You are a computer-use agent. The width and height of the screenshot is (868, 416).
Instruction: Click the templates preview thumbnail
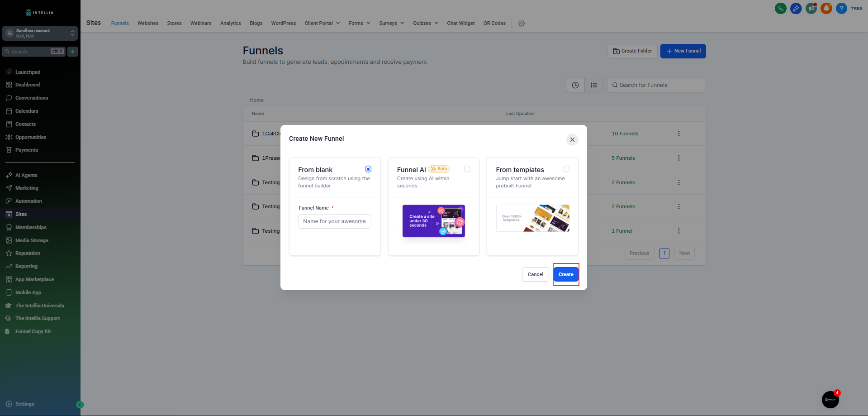pyautogui.click(x=533, y=218)
